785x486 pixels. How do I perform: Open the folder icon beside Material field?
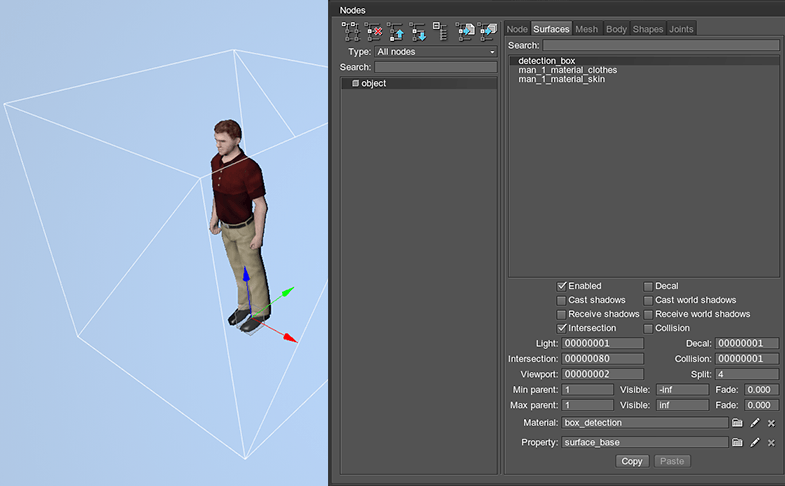point(737,423)
